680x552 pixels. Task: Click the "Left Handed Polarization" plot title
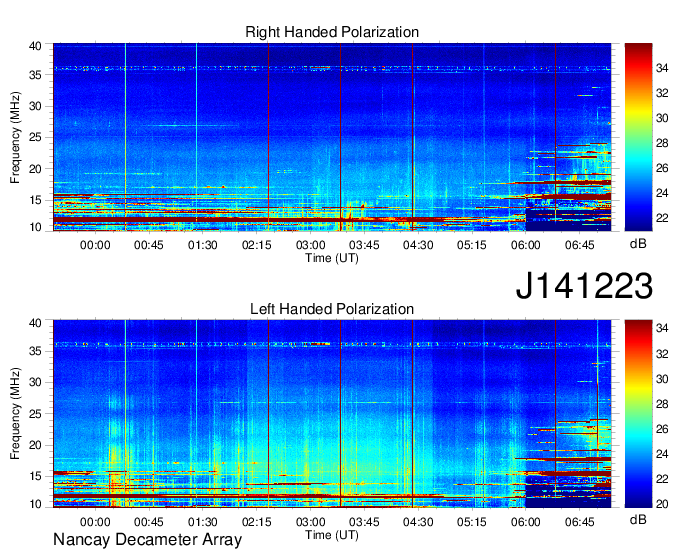click(332, 309)
